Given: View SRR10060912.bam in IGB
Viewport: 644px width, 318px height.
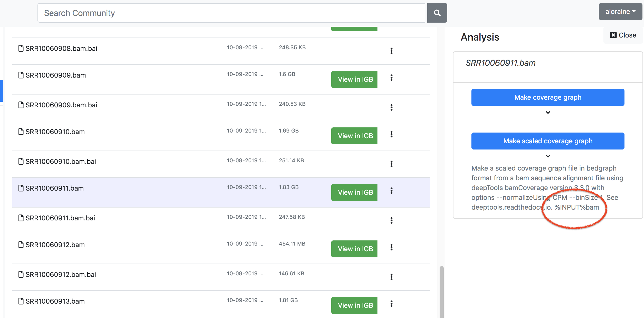Looking at the screenshot, I should coord(354,249).
